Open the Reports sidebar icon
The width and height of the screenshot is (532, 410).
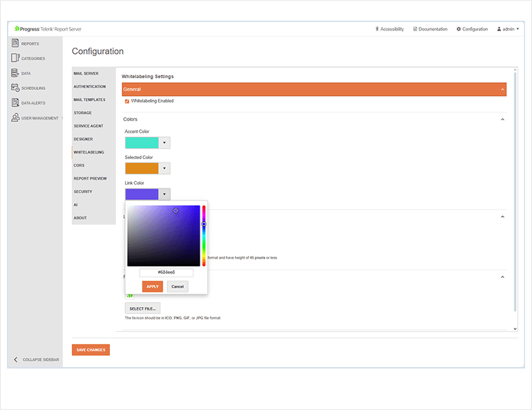(x=15, y=43)
